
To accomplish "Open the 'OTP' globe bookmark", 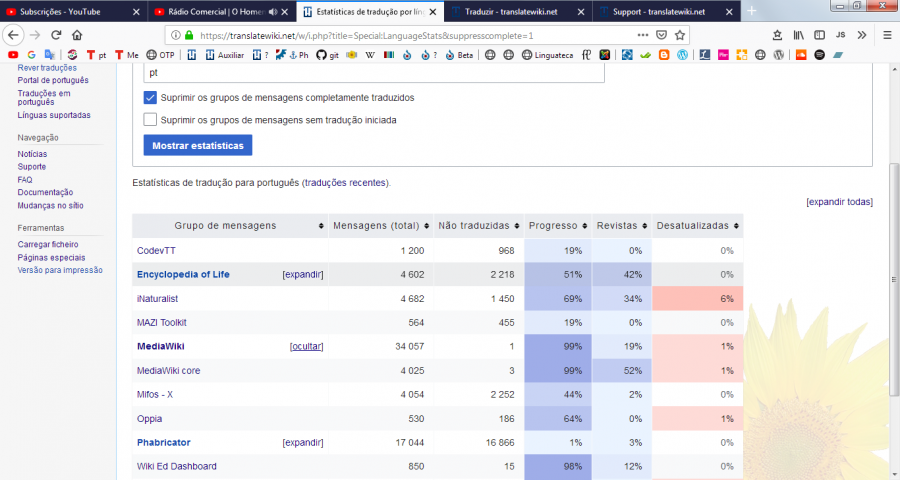I will point(160,55).
